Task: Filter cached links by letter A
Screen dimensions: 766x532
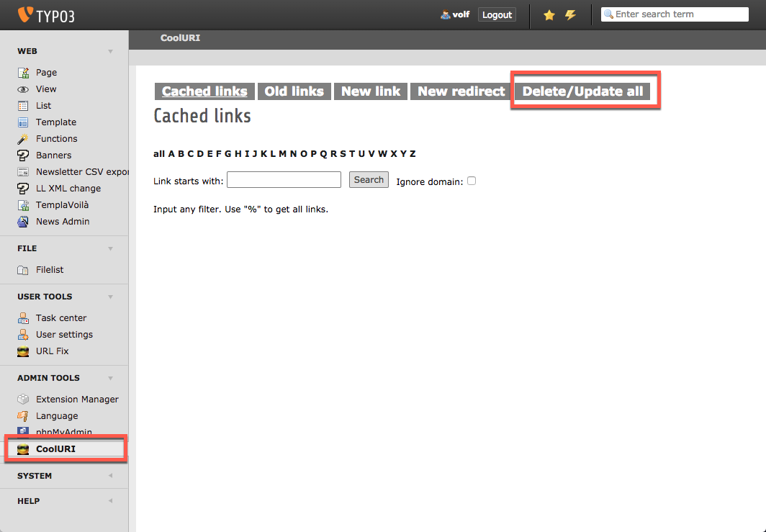Action: (x=171, y=154)
